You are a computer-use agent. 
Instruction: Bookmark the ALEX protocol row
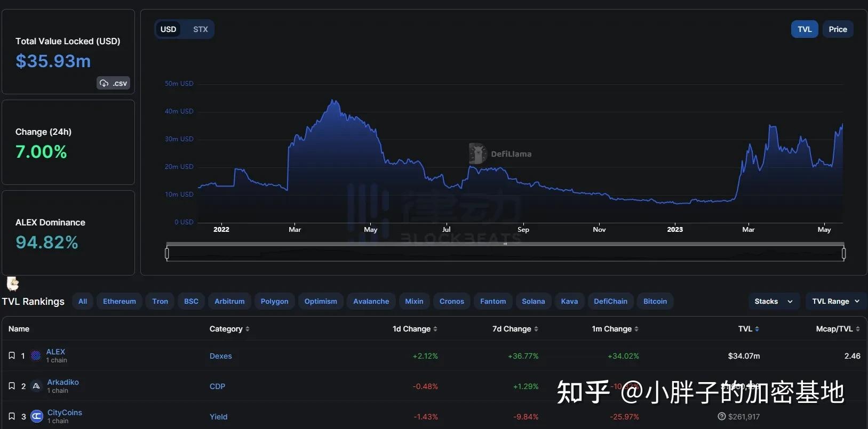tap(12, 355)
